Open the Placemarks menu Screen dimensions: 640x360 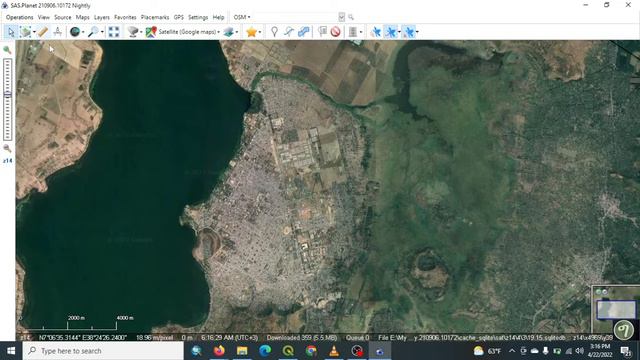tap(155, 17)
